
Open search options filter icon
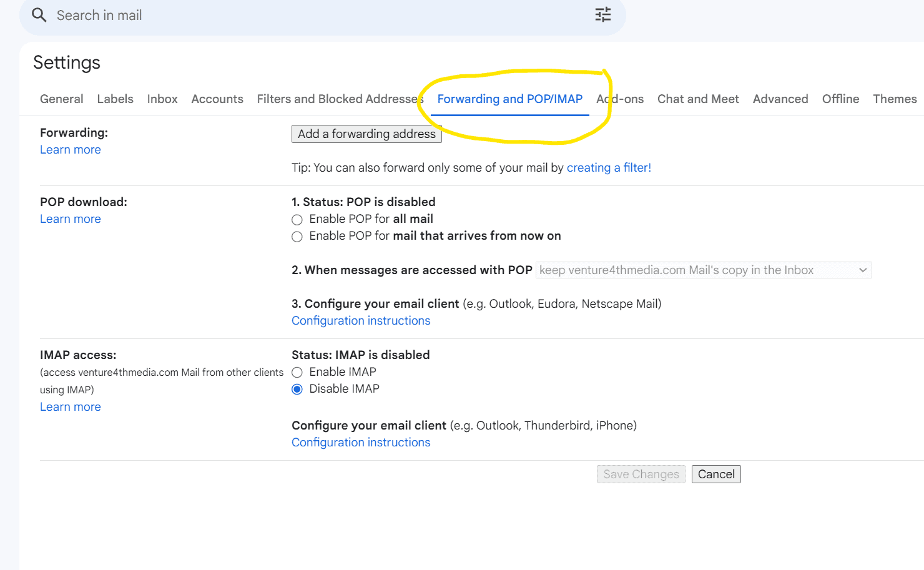coord(602,14)
